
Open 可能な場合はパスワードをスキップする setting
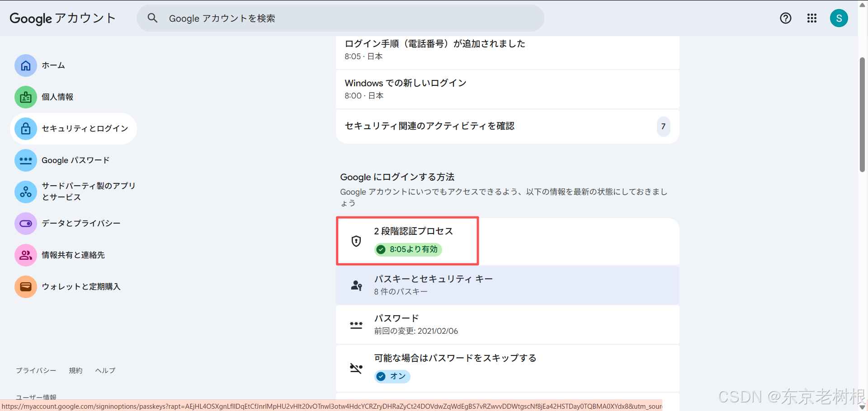point(507,368)
